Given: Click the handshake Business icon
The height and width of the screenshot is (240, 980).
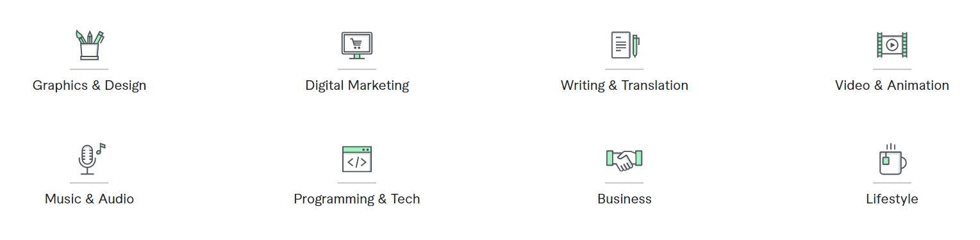Looking at the screenshot, I should tap(624, 160).
